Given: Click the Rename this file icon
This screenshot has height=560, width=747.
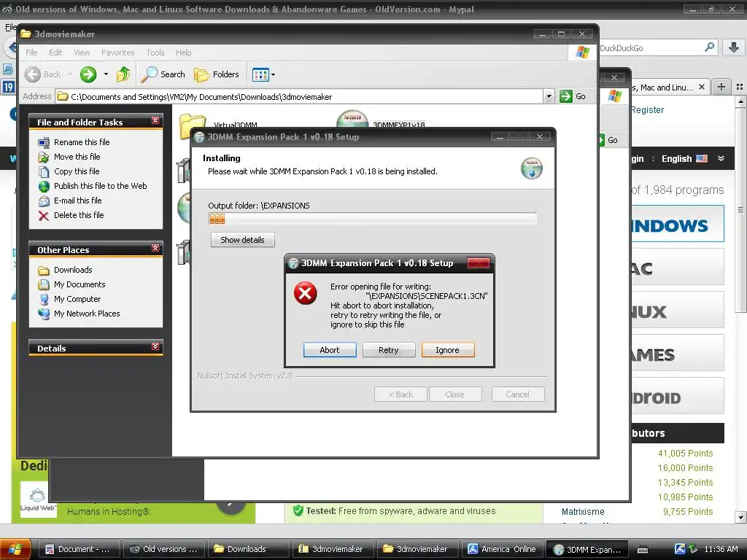Looking at the screenshot, I should 43,142.
